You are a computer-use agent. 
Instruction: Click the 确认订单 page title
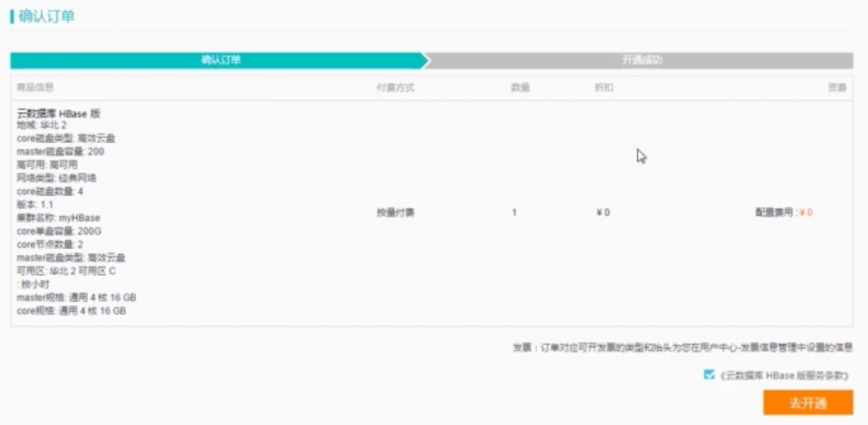click(x=46, y=17)
